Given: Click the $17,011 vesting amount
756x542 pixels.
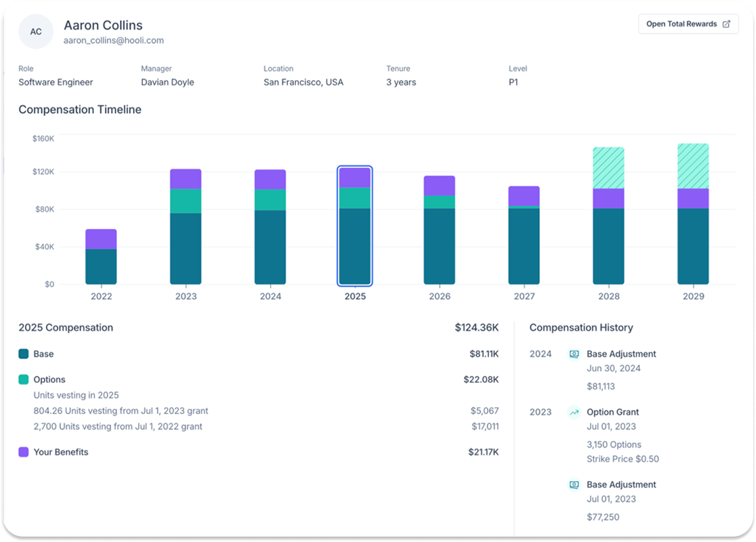Looking at the screenshot, I should (485, 426).
